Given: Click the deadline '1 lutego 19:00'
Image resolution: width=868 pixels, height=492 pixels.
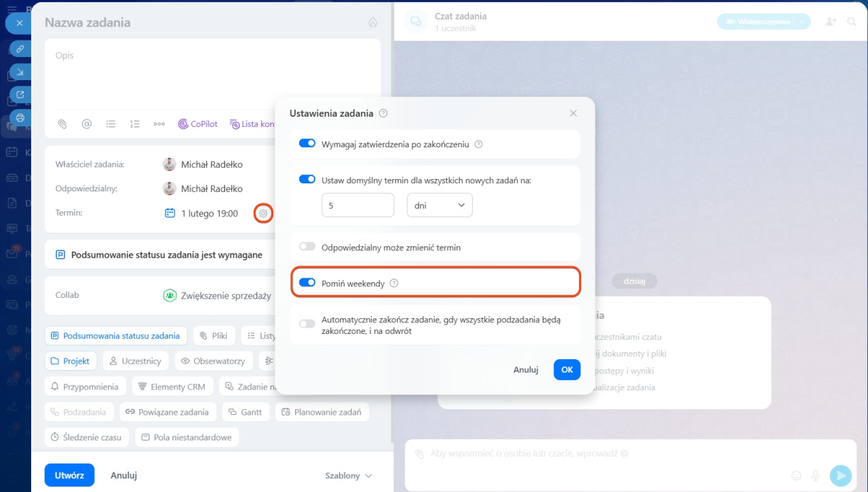Looking at the screenshot, I should pos(210,213).
